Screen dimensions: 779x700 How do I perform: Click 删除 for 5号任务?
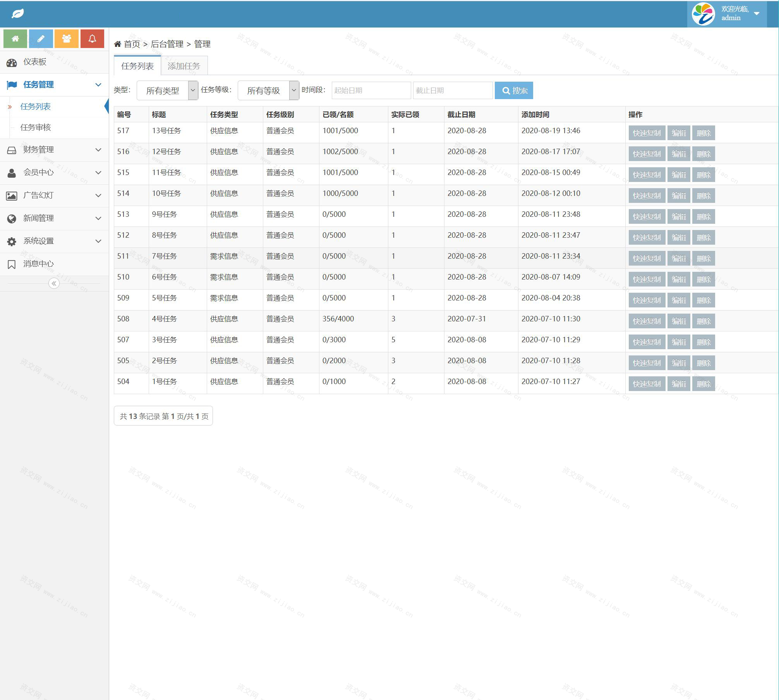point(704,300)
